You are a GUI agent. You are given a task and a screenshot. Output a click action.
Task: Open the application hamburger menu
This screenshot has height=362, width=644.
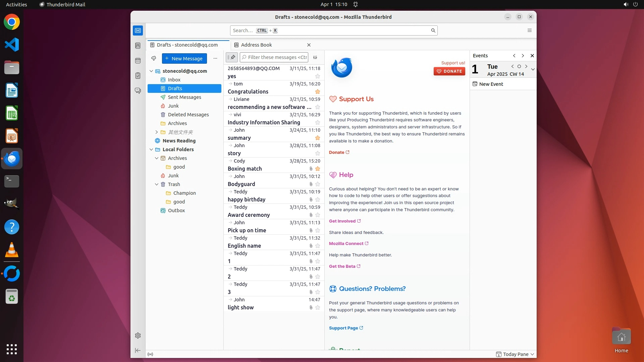(x=530, y=31)
